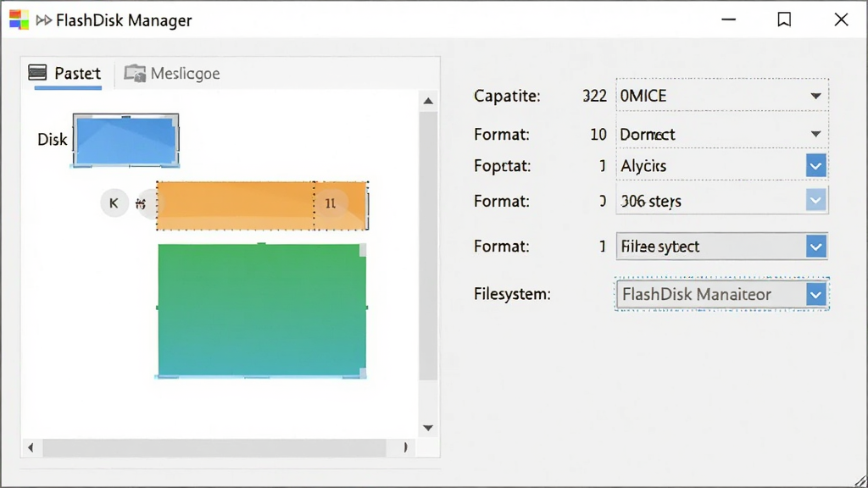
Task: Click the horizontal scrollbar left arrow
Action: click(31, 447)
